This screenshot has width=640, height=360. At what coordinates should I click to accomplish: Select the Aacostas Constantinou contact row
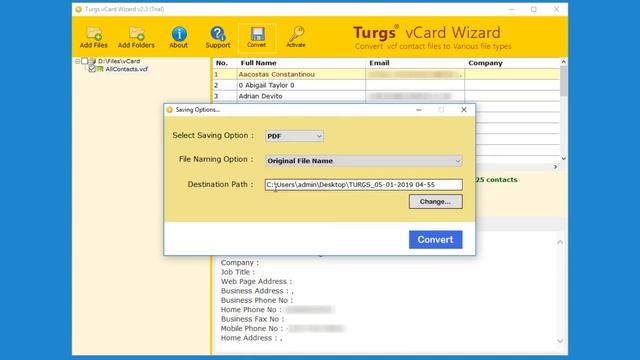click(x=386, y=74)
